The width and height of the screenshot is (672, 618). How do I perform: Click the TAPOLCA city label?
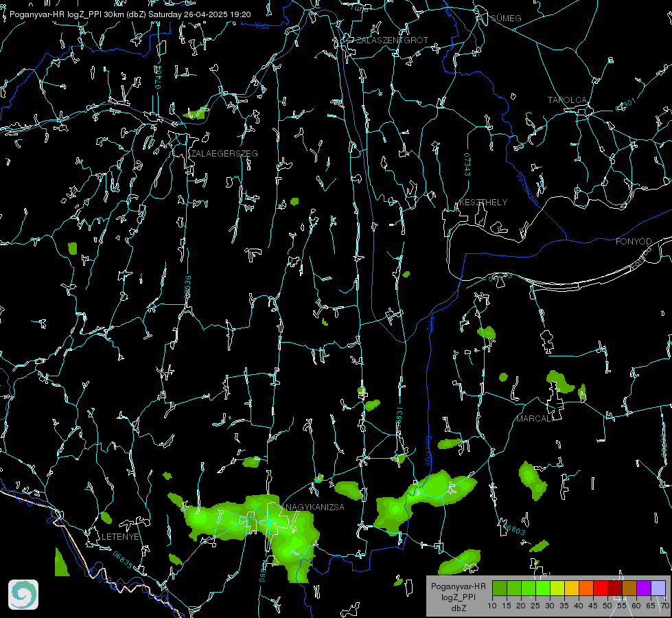[567, 100]
